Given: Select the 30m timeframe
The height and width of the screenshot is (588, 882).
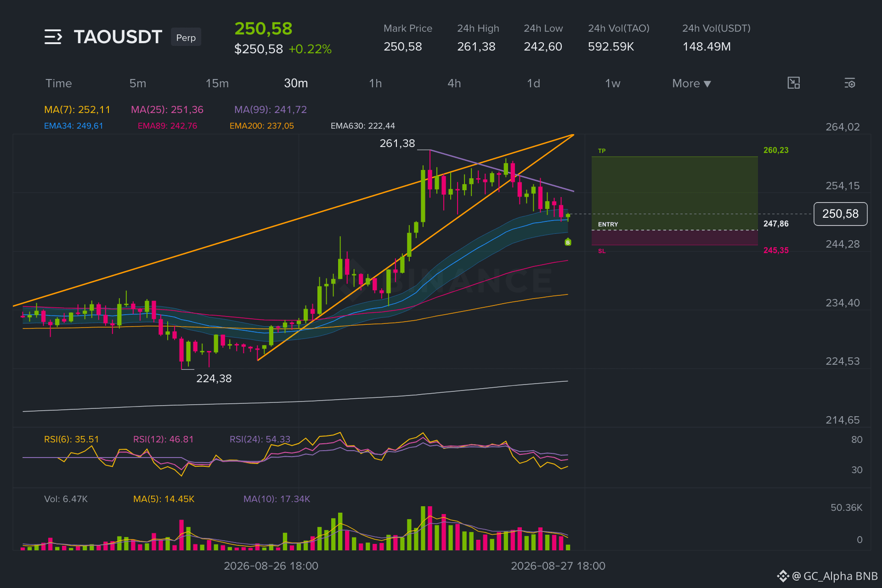Looking at the screenshot, I should [296, 84].
